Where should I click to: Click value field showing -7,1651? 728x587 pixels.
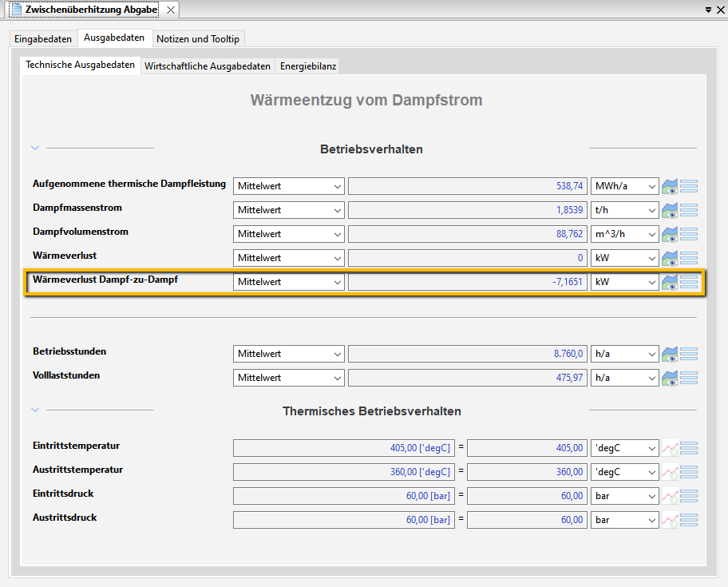pyautogui.click(x=468, y=282)
